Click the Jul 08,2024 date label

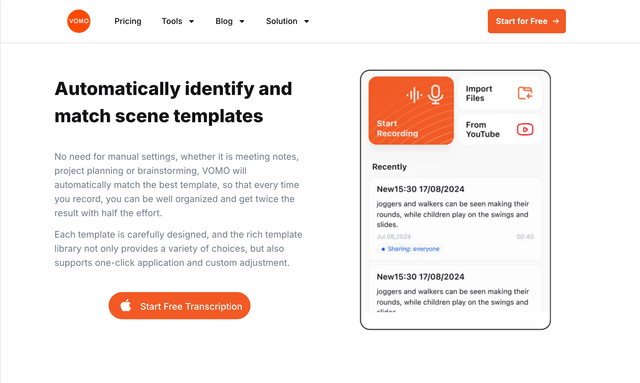coord(393,237)
